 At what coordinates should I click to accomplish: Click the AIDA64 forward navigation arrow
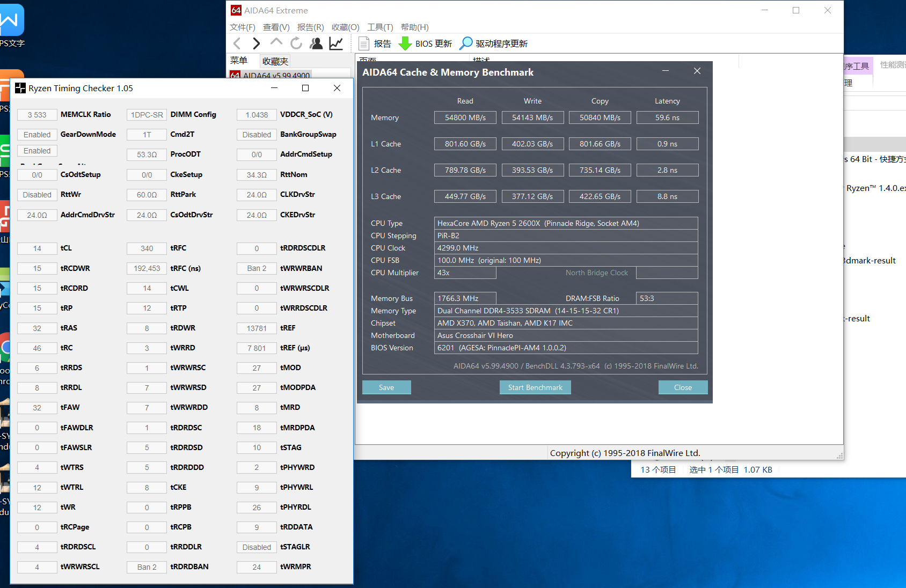click(257, 43)
